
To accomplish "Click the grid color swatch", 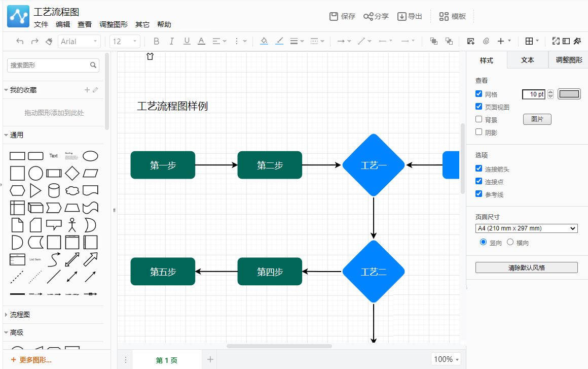I will [x=569, y=94].
